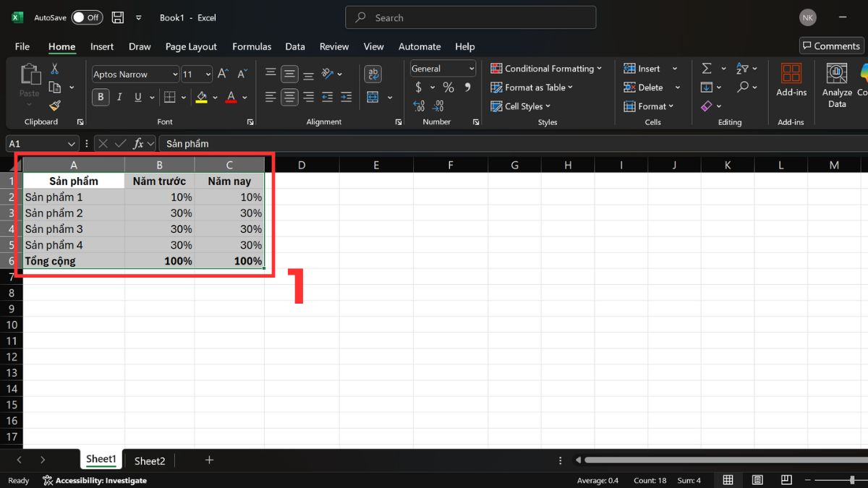The image size is (868, 488).
Task: Click the Wrap Text icon
Action: 373,74
